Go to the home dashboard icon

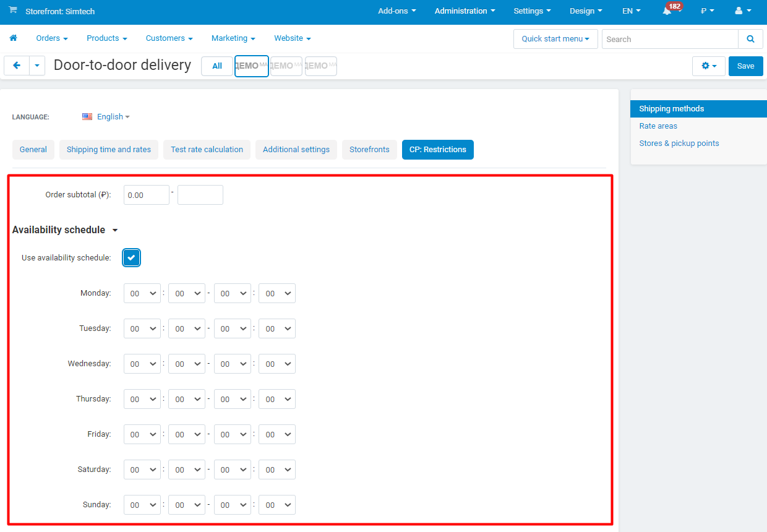click(13, 38)
